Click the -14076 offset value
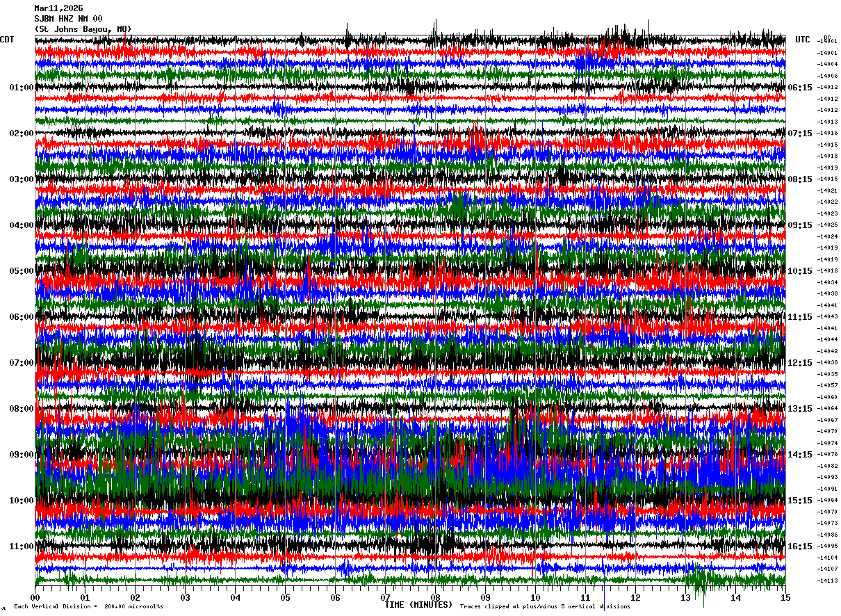Screen dimensions: 841x616 click(x=827, y=454)
